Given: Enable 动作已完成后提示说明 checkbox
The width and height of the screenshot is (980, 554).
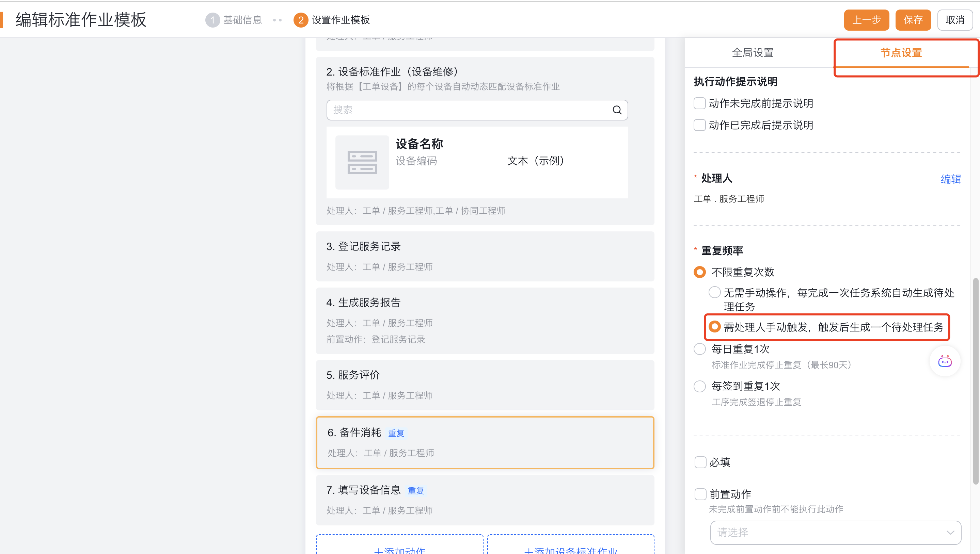Looking at the screenshot, I should tap(699, 125).
